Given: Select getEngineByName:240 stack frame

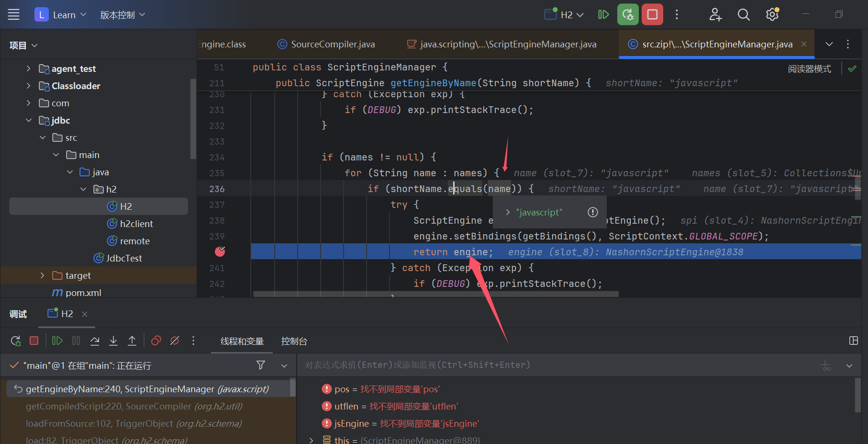Looking at the screenshot, I should point(148,389).
